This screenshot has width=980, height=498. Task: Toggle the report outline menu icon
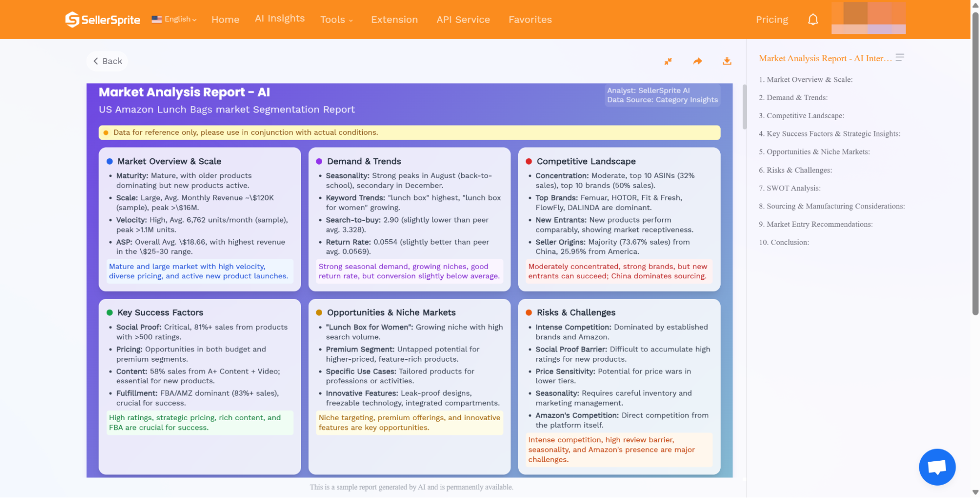(x=900, y=58)
